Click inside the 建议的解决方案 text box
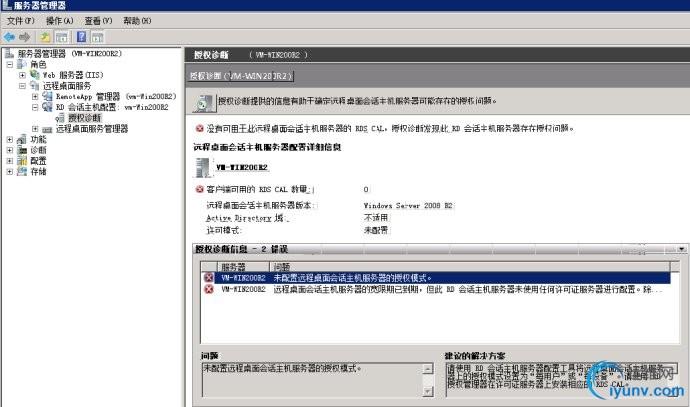Viewport: 690px width, 407px height. point(562,380)
